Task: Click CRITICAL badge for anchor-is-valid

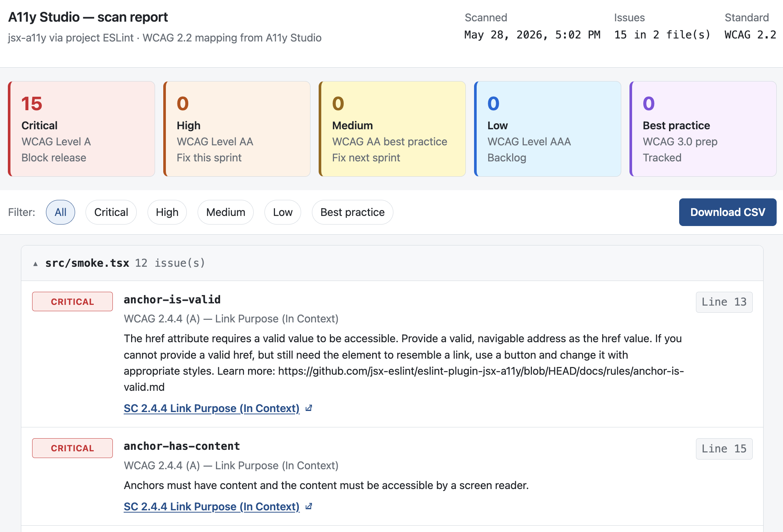Action: tap(72, 301)
